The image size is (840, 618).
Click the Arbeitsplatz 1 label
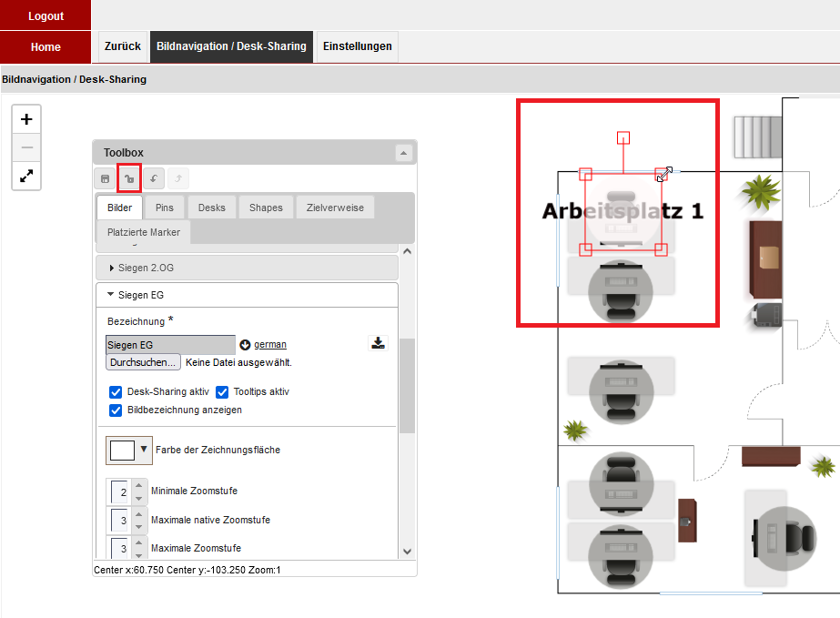click(622, 211)
